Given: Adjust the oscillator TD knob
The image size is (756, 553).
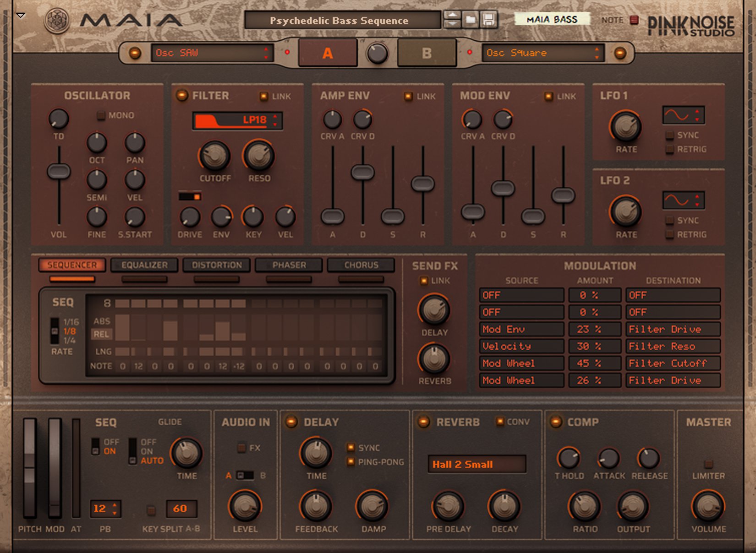Looking at the screenshot, I should (59, 119).
